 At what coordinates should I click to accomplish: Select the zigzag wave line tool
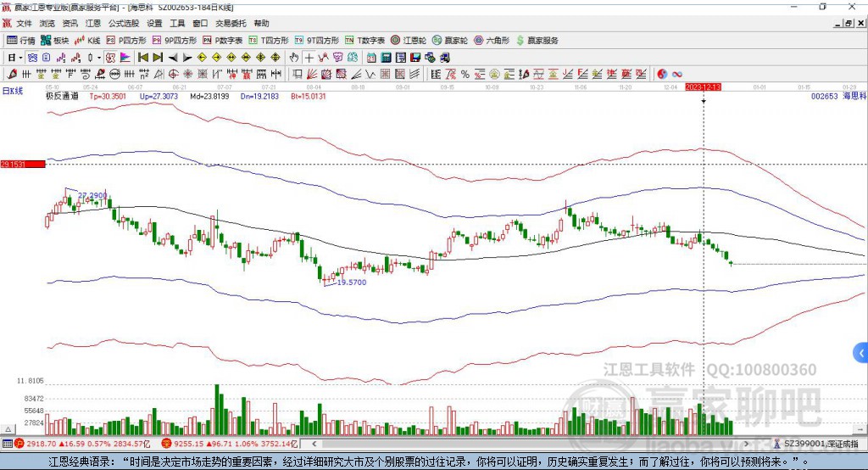pyautogui.click(x=370, y=75)
